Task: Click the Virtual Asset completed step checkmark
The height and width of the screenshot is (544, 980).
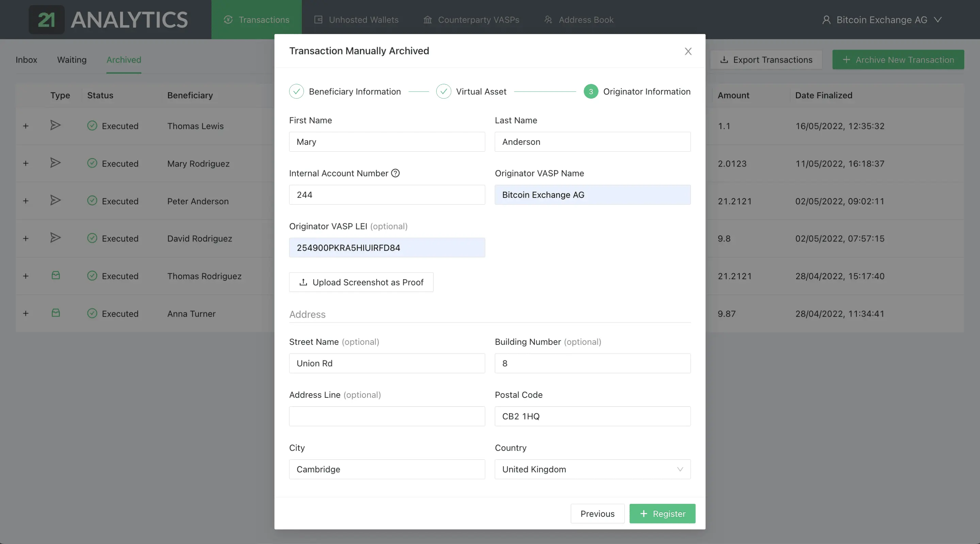Action: [x=443, y=91]
